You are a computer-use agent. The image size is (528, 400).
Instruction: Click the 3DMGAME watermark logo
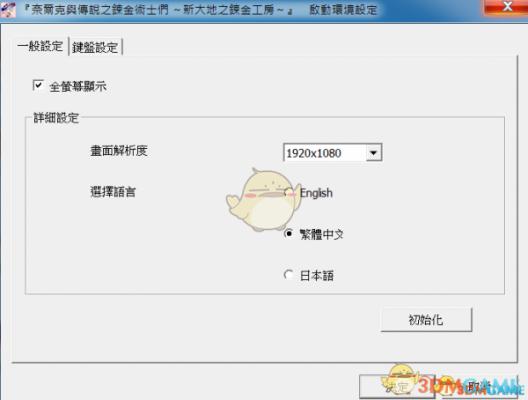click(x=470, y=386)
